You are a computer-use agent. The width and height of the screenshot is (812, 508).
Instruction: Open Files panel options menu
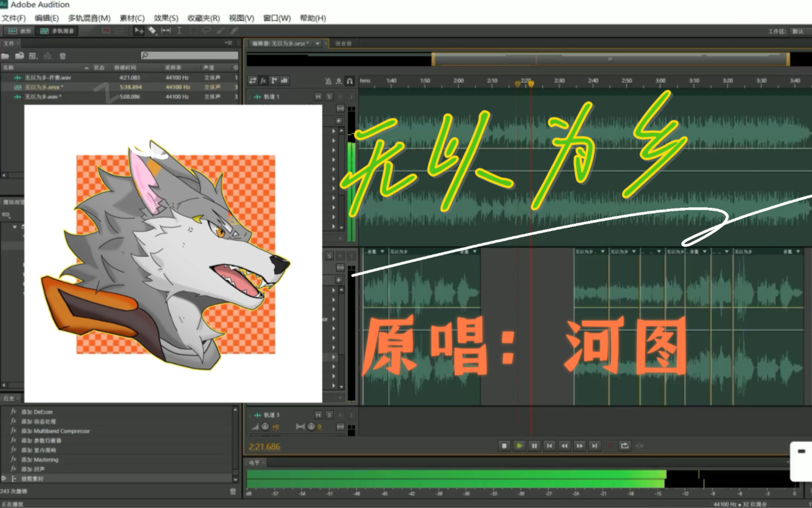click(x=228, y=43)
